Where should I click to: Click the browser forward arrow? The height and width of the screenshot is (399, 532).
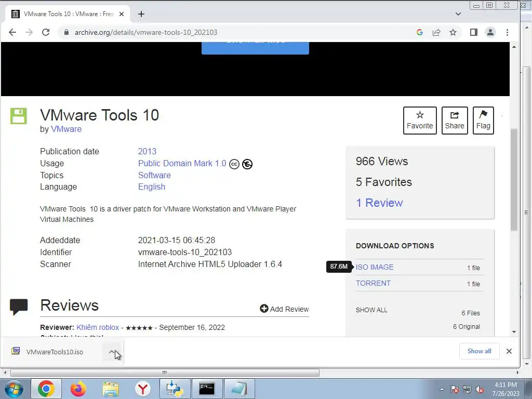click(29, 32)
